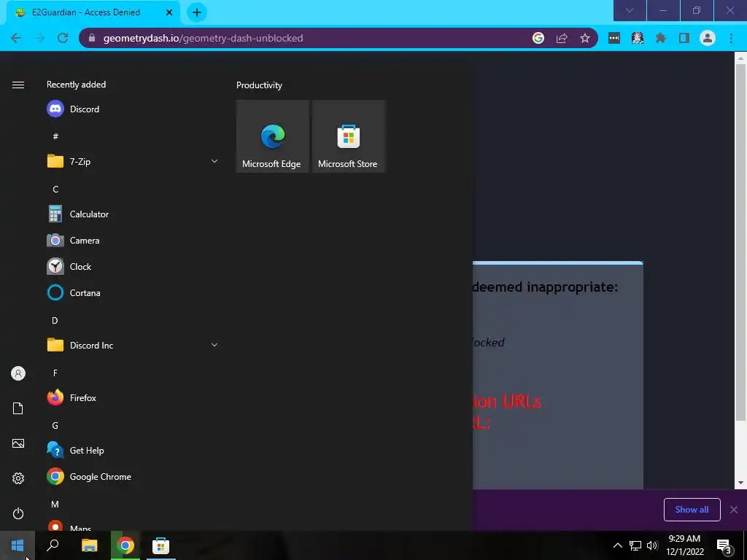Share this page icon in address bar
Screen dimensions: 747x560
(x=562, y=38)
